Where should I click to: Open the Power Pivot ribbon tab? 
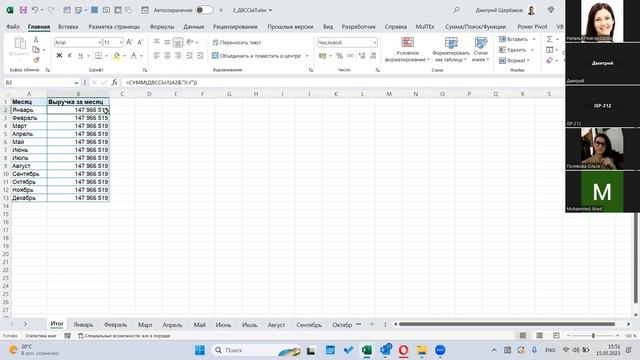tap(532, 27)
